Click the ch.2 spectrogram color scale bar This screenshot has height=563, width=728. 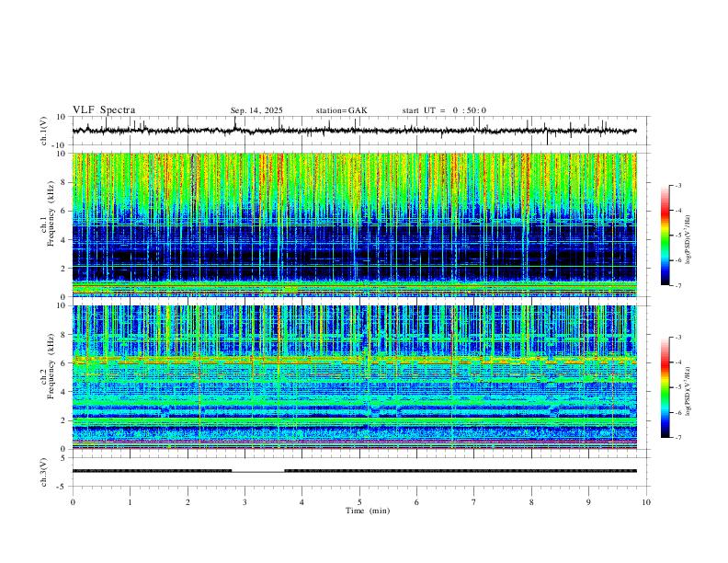665,387
